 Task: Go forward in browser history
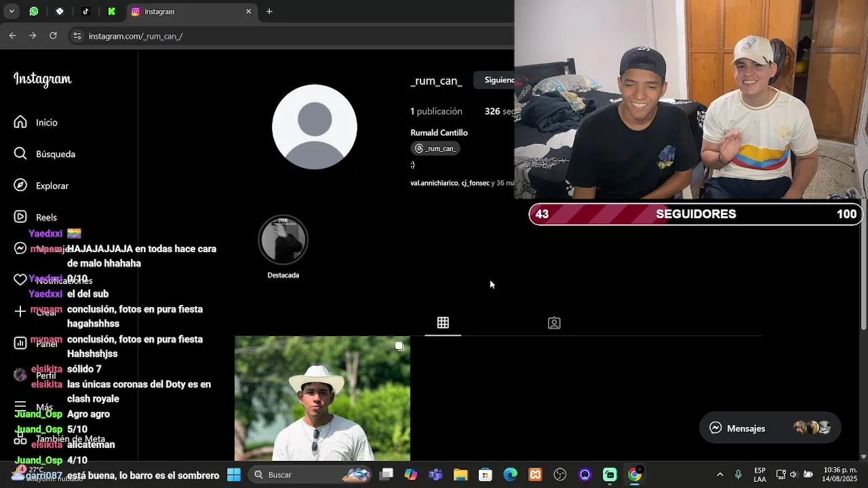33,36
